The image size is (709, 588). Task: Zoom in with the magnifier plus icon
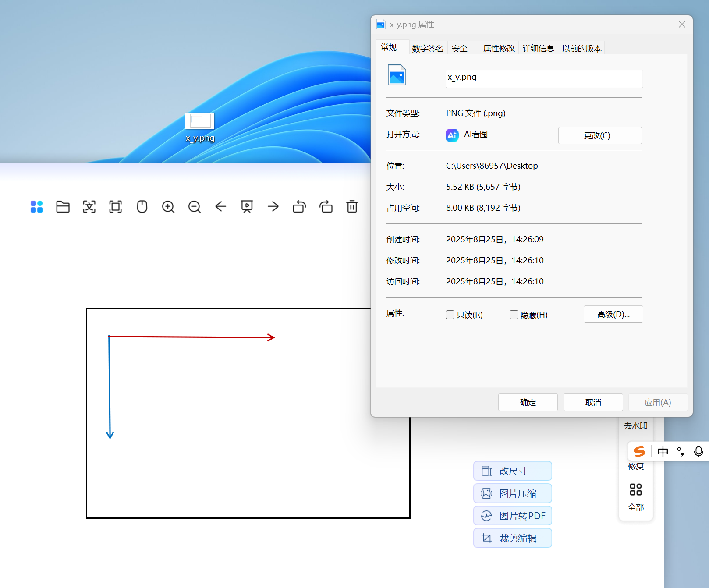pos(168,206)
